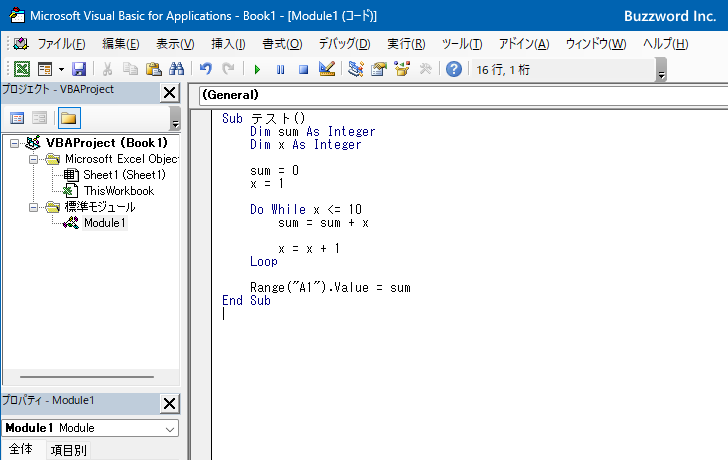
Task: Open the Object Browser icon
Action: point(402,69)
